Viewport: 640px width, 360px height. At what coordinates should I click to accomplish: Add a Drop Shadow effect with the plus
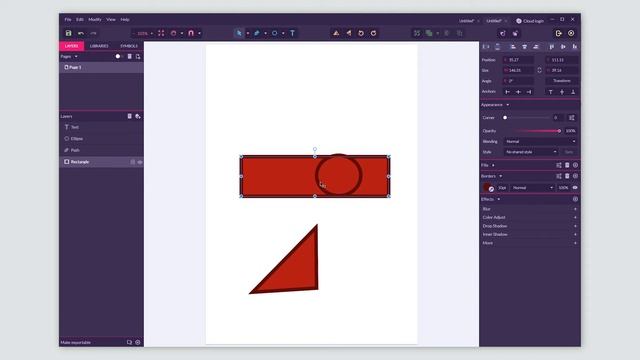point(575,226)
